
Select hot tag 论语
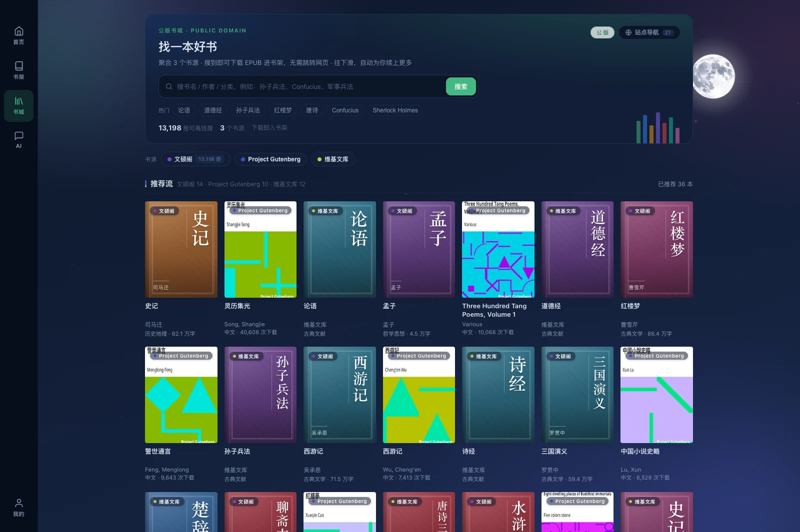click(184, 110)
